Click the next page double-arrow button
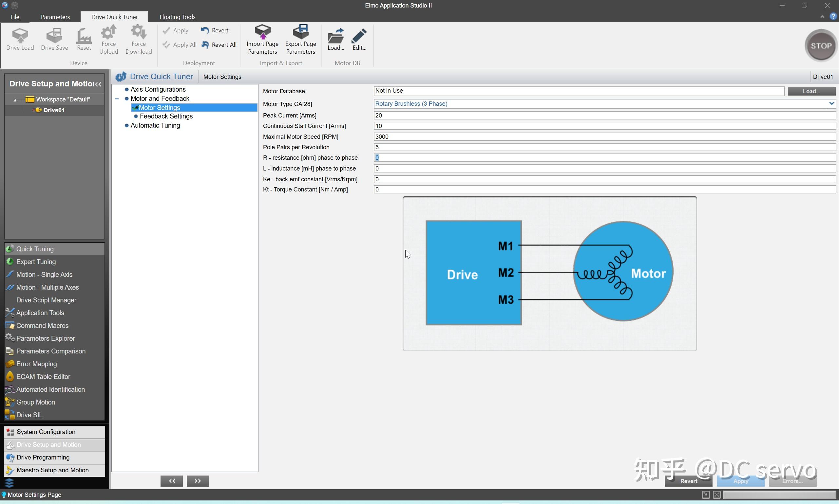 198,481
